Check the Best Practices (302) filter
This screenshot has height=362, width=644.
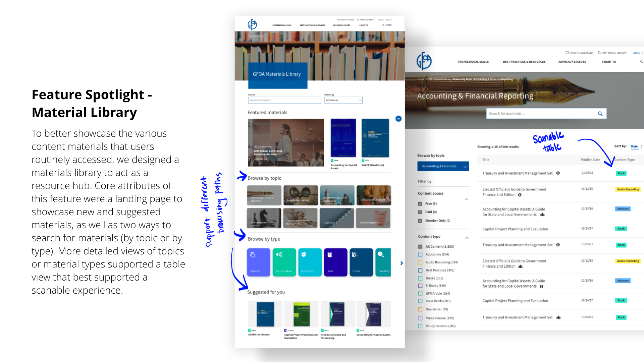click(x=420, y=270)
